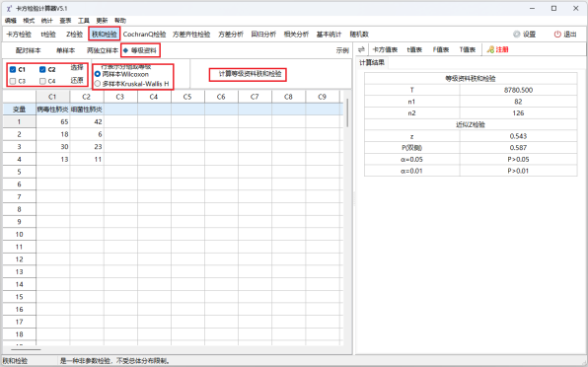This screenshot has width=588, height=367.
Task: Switch to the CochranQ检验 tab
Action: 144,35
